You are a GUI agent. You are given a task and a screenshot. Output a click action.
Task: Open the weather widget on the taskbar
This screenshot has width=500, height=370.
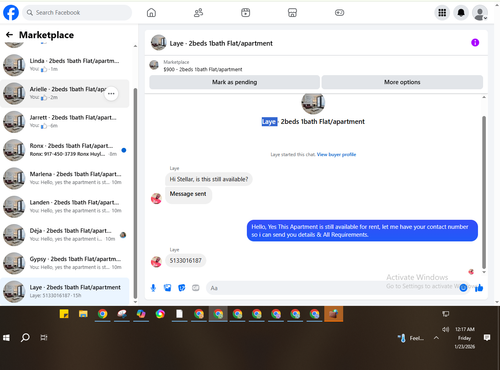pyautogui.click(x=411, y=338)
